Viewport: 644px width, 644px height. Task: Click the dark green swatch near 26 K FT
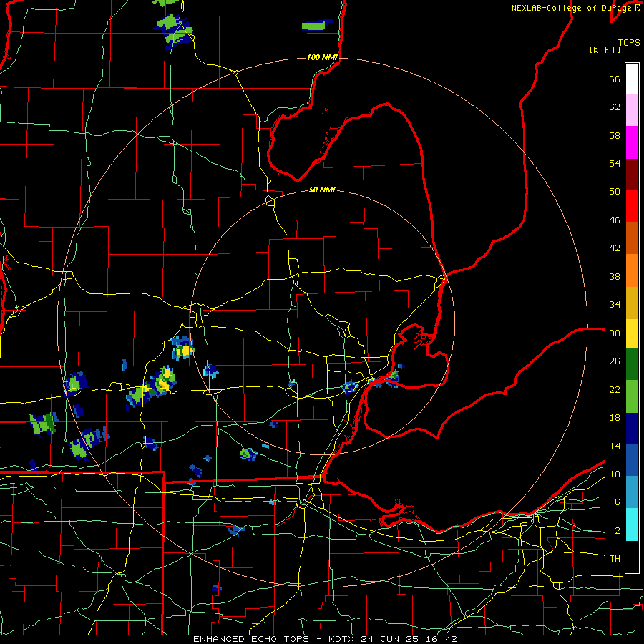tap(632, 364)
